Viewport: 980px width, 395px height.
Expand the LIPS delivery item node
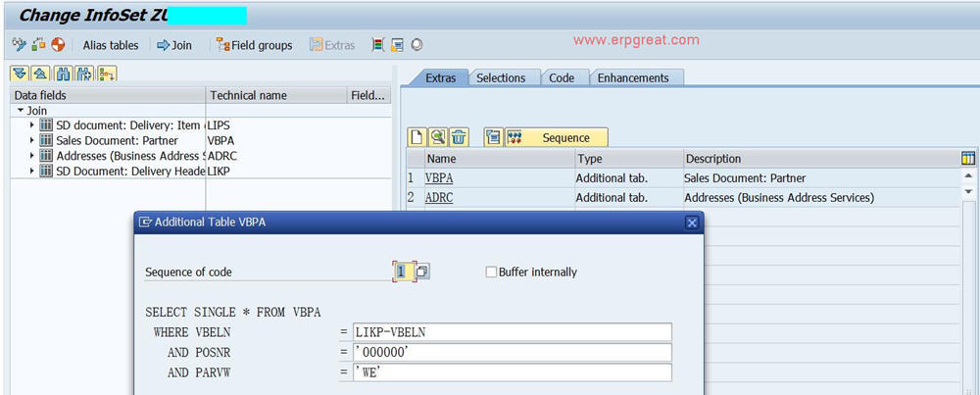point(32,125)
